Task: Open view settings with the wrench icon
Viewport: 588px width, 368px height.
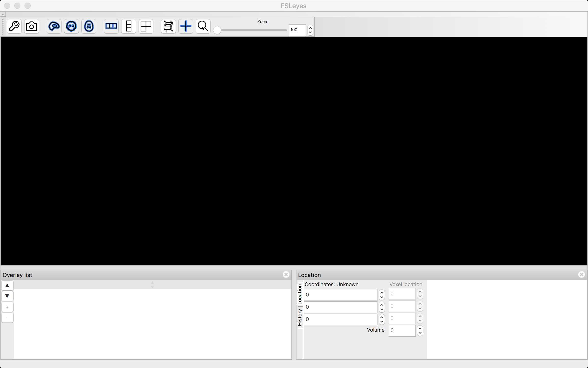Action: click(x=14, y=26)
